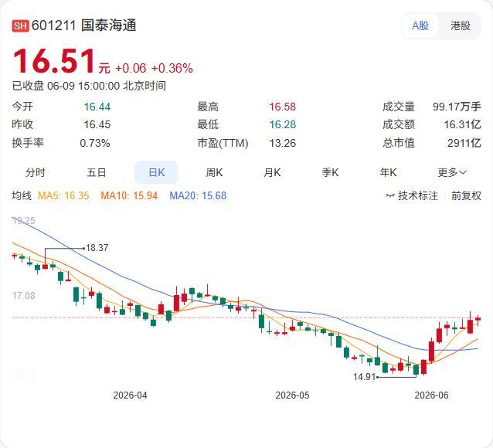Click the current price 16.51

point(54,61)
